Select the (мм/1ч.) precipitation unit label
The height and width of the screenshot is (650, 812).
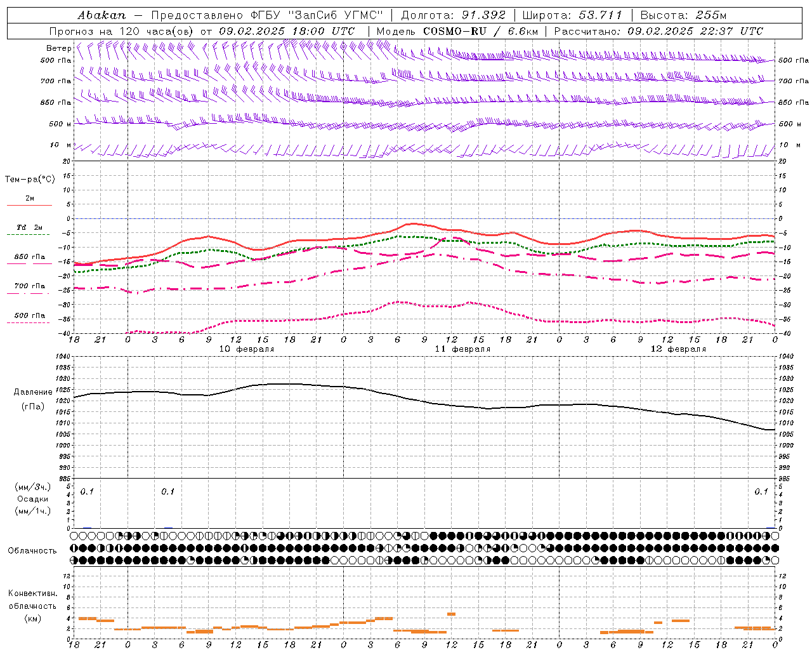[x=32, y=511]
